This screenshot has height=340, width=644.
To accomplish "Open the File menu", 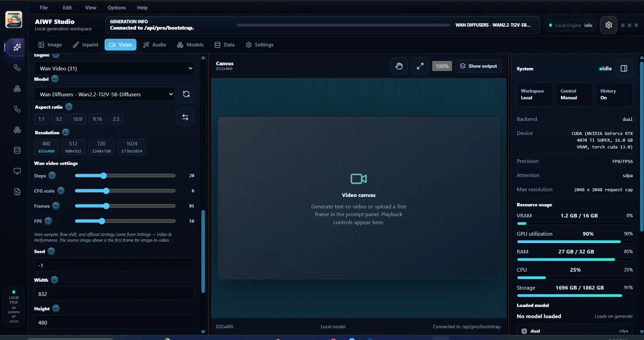I will [x=44, y=8].
